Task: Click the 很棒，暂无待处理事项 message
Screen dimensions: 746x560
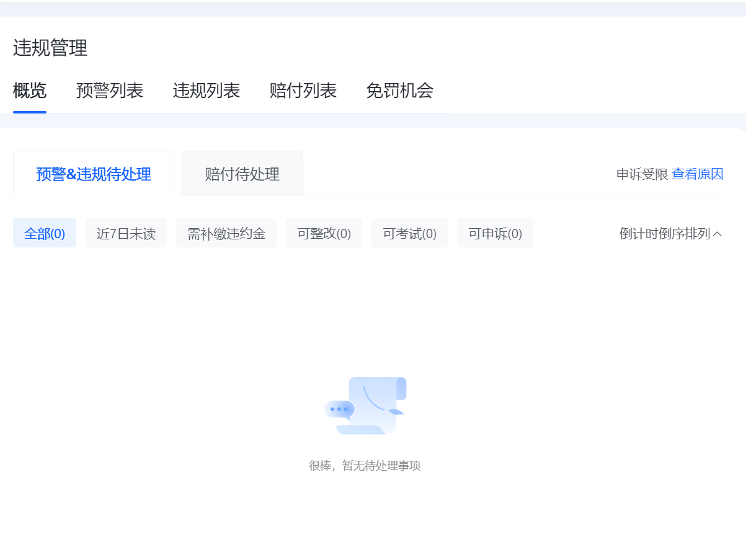Action: click(365, 466)
